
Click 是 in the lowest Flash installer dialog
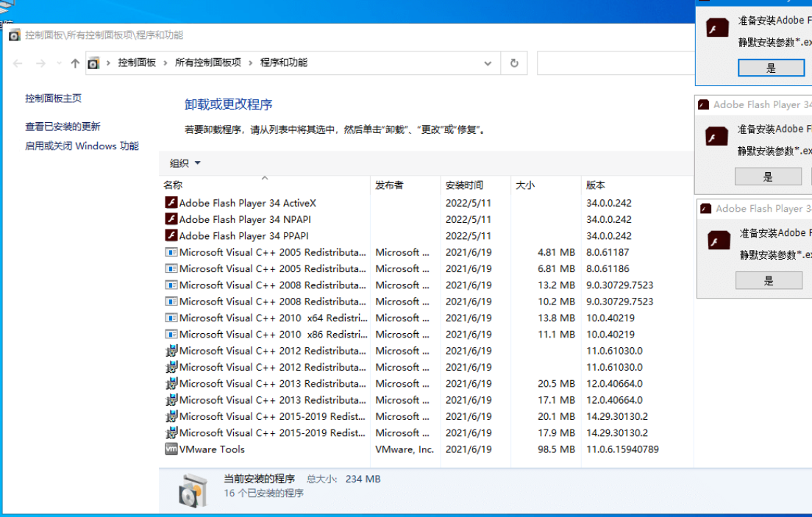[769, 281]
